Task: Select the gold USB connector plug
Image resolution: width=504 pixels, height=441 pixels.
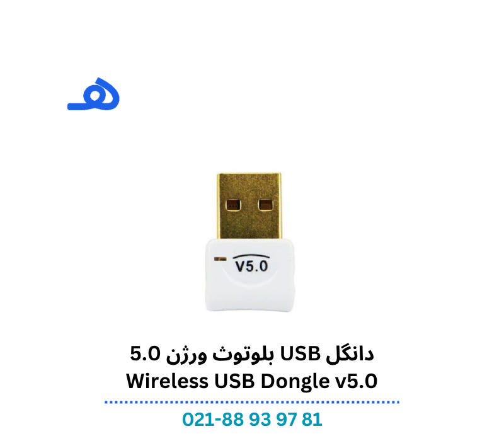Action: [249, 206]
